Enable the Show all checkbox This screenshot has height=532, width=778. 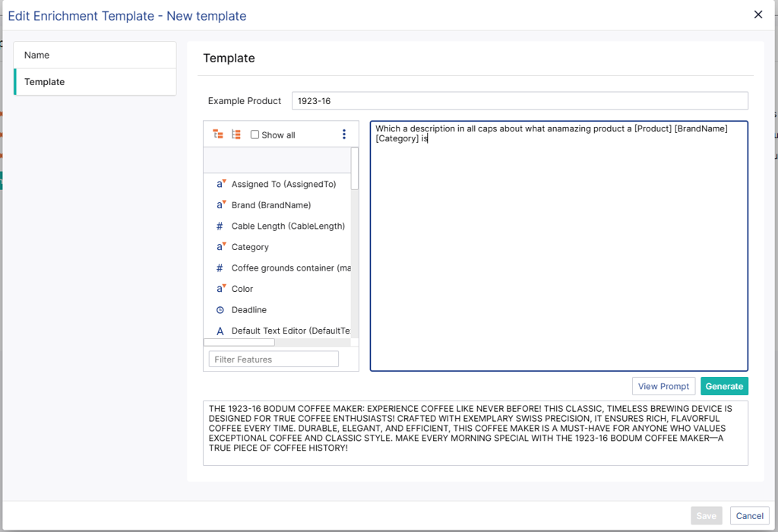(x=255, y=135)
